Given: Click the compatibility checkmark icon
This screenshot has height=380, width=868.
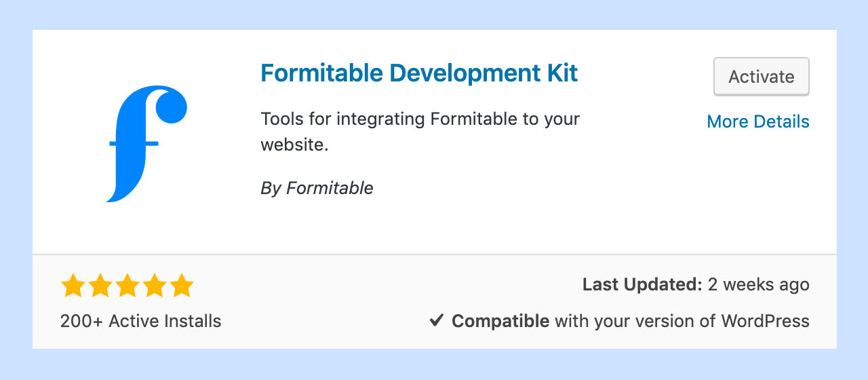Looking at the screenshot, I should tap(437, 320).
